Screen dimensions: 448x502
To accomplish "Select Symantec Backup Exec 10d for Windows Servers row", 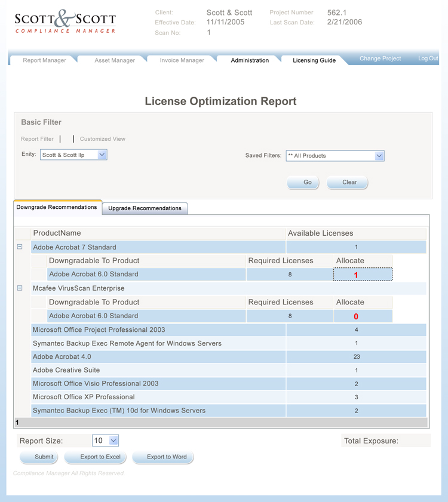I will (229, 411).
